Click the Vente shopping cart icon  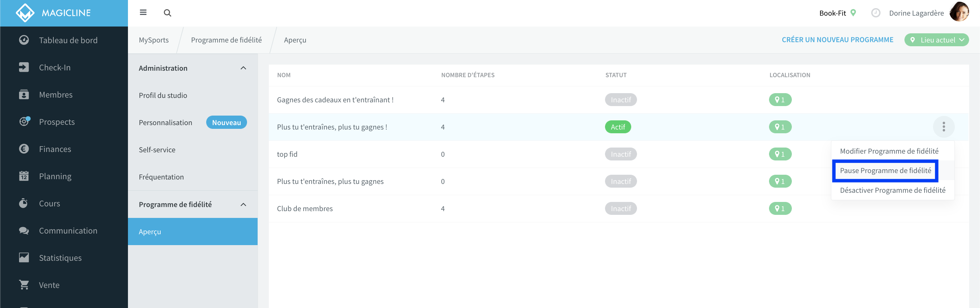pyautogui.click(x=24, y=285)
